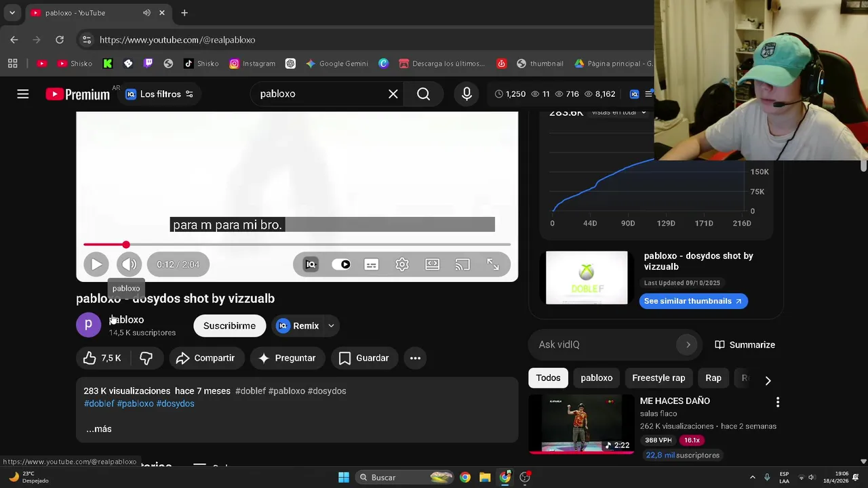Open video player settings gear

402,264
